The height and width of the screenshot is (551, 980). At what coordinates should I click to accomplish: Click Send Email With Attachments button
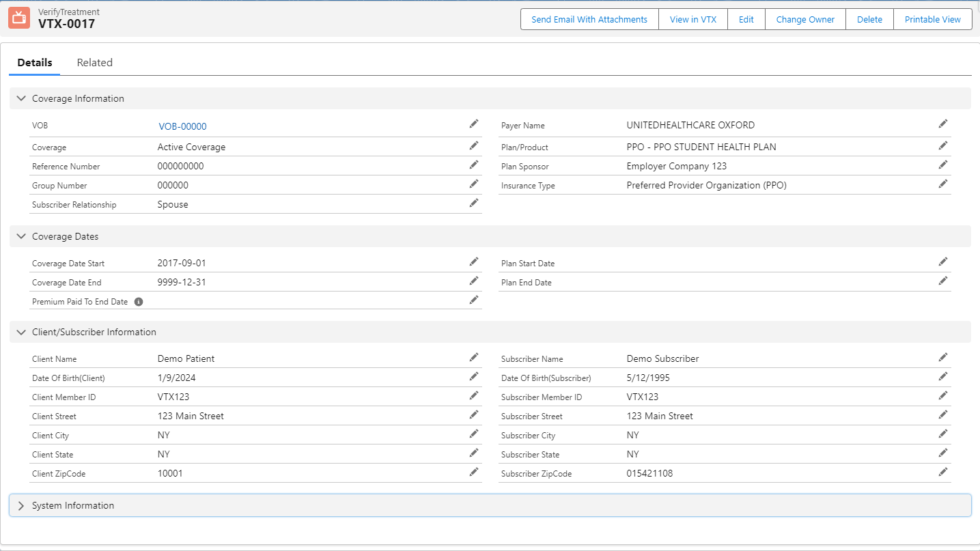(x=589, y=19)
